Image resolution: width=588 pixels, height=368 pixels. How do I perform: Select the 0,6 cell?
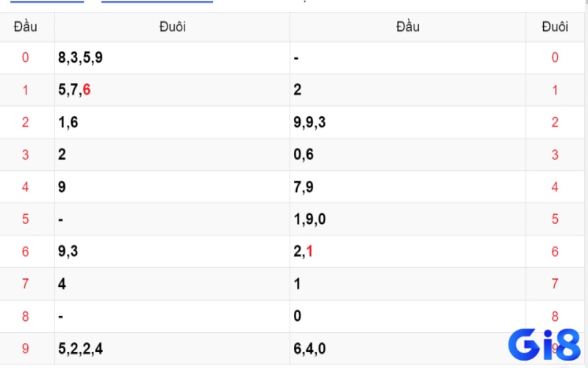tap(408, 155)
